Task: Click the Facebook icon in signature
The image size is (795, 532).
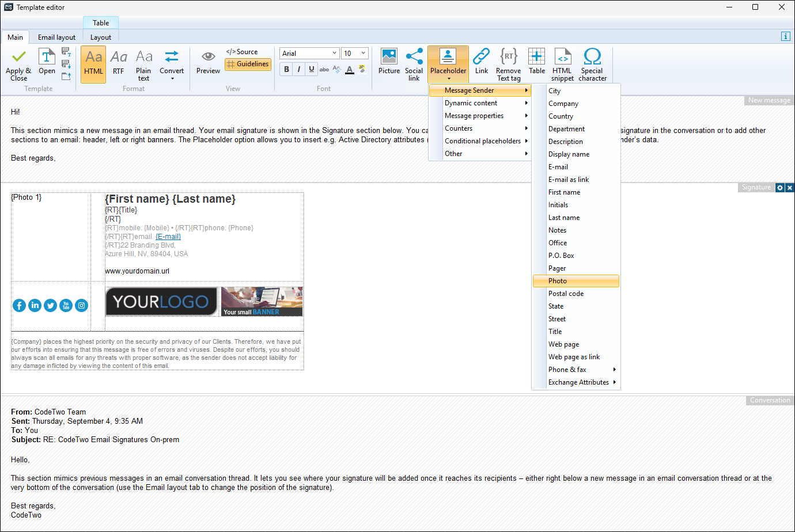Action: 19,306
